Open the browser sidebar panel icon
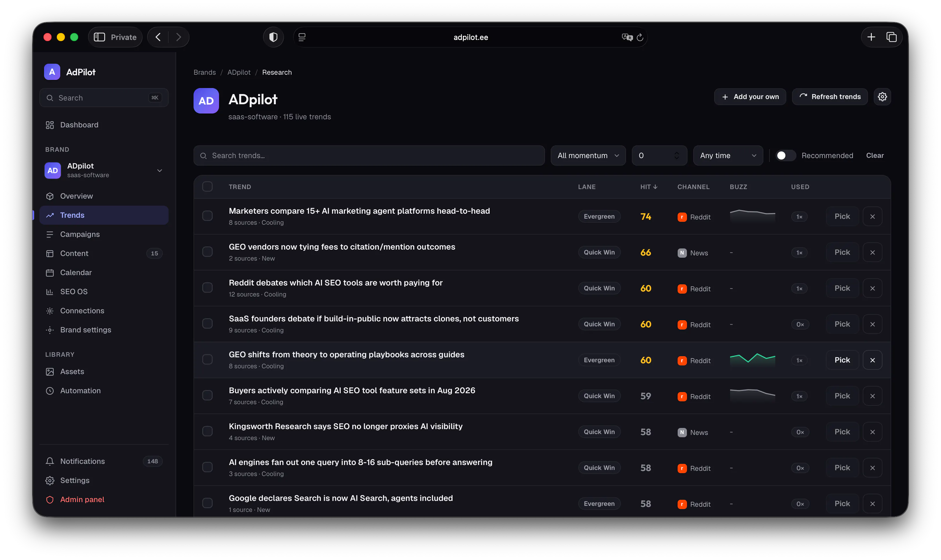941x560 pixels. click(99, 37)
